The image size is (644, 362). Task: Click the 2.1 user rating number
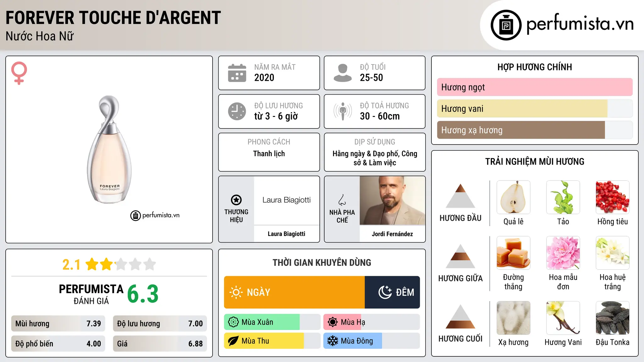tap(71, 265)
